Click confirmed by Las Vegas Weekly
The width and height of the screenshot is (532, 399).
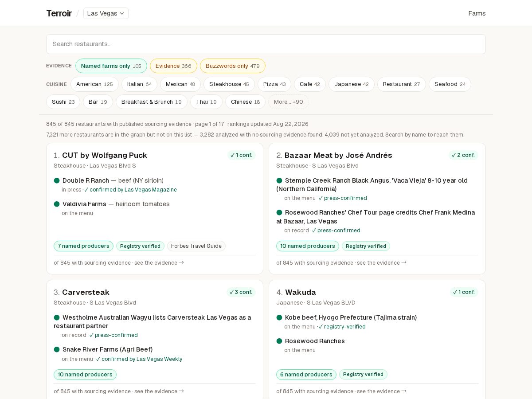[139, 359]
